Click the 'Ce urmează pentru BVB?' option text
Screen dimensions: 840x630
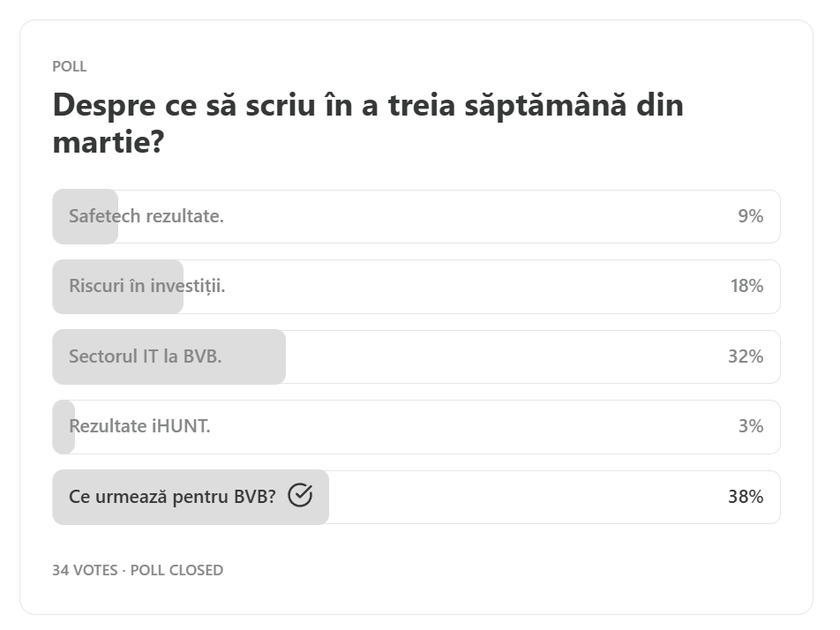pyautogui.click(x=172, y=497)
